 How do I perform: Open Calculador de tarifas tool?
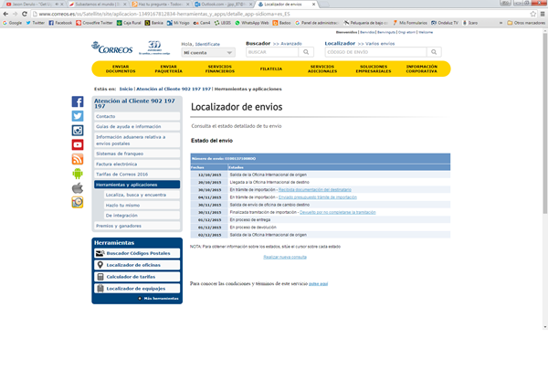(x=137, y=277)
